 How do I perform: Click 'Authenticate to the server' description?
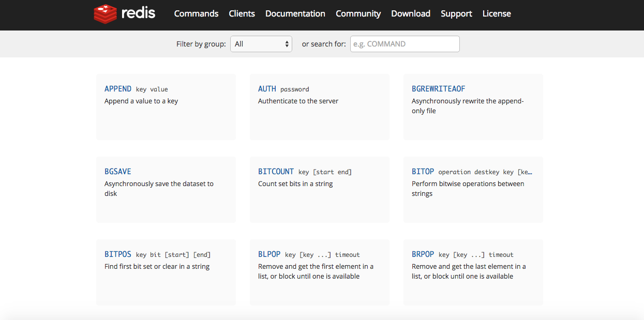(x=298, y=101)
